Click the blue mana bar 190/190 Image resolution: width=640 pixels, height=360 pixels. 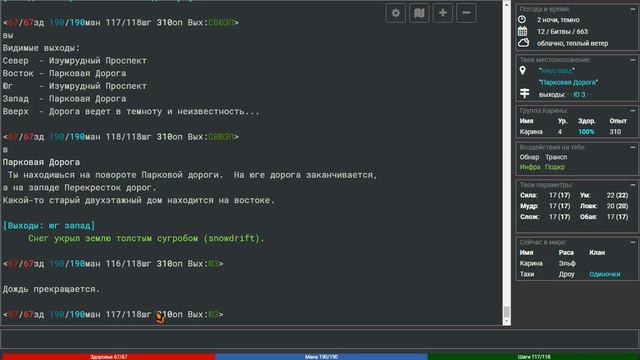(321, 357)
